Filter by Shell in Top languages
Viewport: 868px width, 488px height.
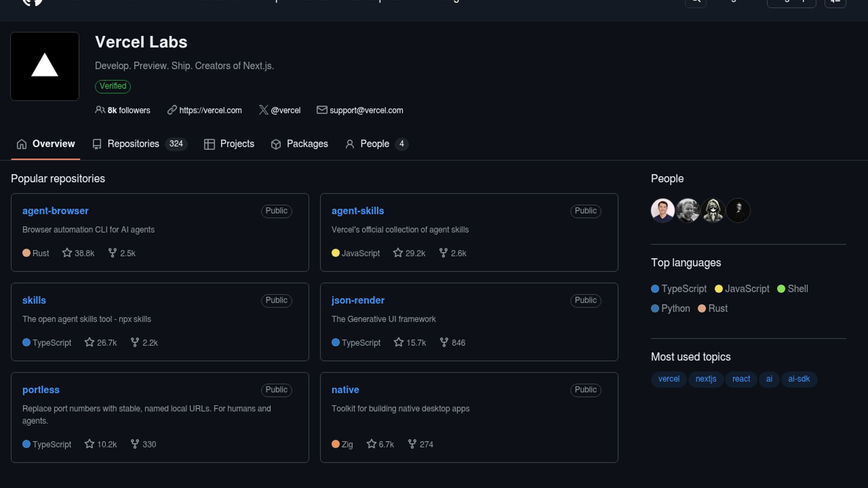click(793, 289)
